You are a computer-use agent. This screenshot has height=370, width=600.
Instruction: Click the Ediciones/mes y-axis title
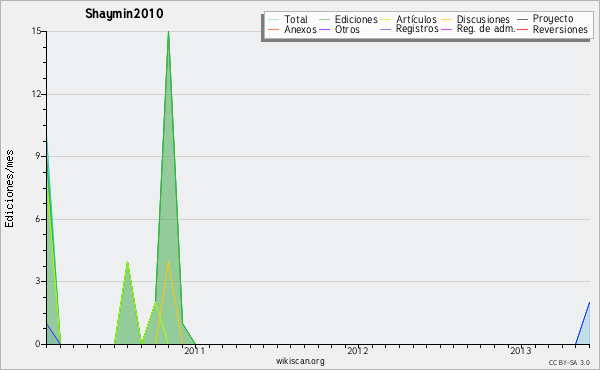pyautogui.click(x=9, y=188)
